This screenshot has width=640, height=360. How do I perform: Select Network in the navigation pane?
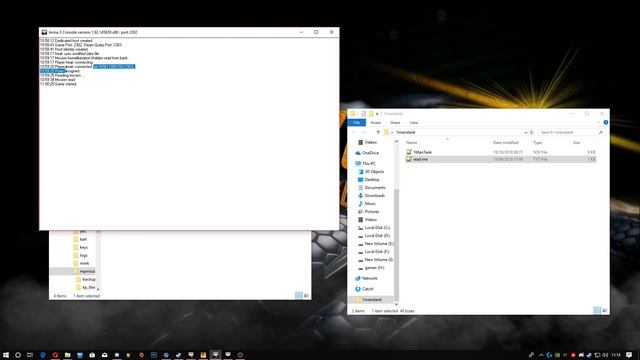(369, 278)
